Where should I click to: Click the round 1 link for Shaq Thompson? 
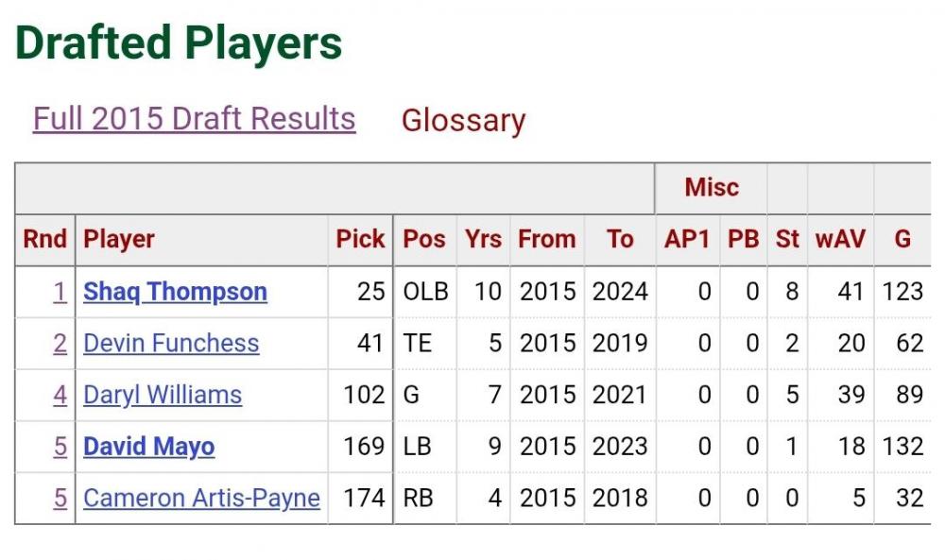coord(60,292)
